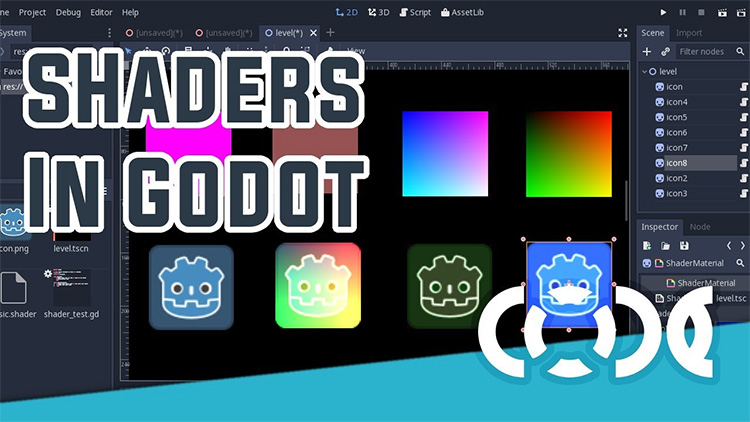Add a new scene tab with plus
Viewport: 750px width, 422px height.
point(330,33)
